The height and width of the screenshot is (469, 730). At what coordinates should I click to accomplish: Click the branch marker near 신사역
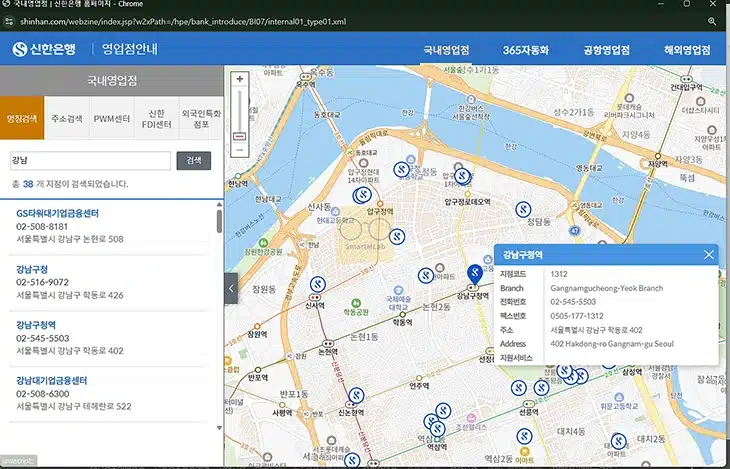318,284
